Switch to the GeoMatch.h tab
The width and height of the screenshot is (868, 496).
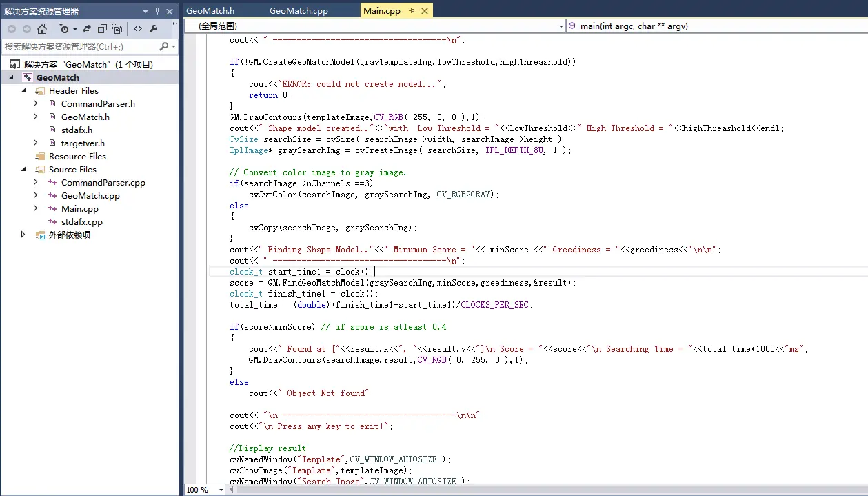tap(210, 11)
